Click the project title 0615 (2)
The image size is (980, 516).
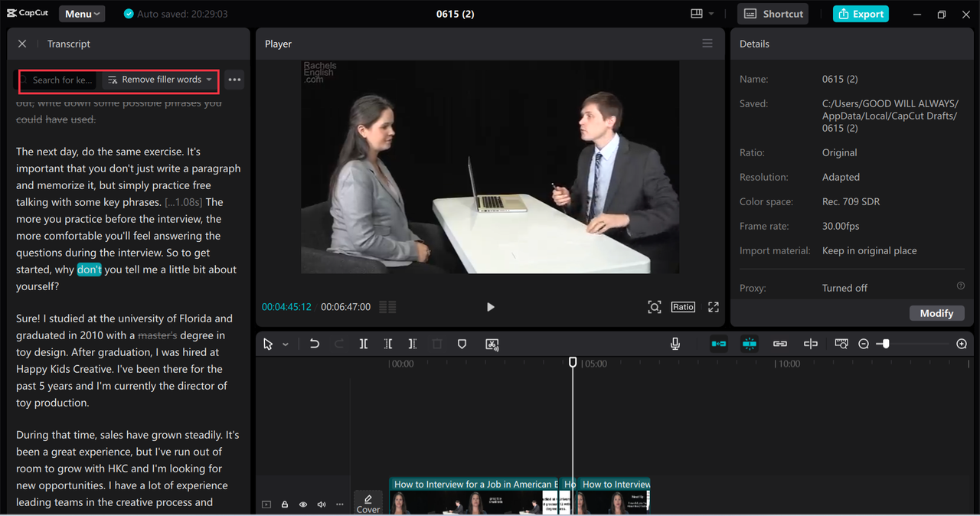click(455, 14)
